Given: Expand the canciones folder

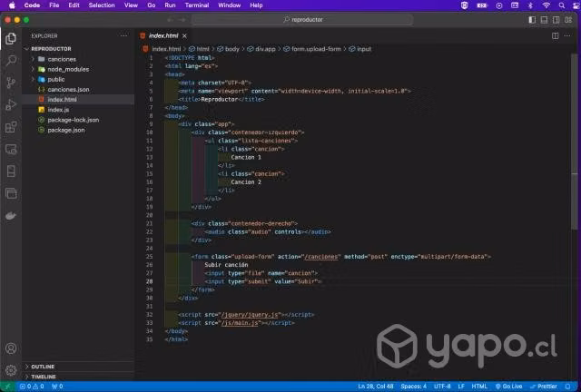Looking at the screenshot, I should coord(78,59).
